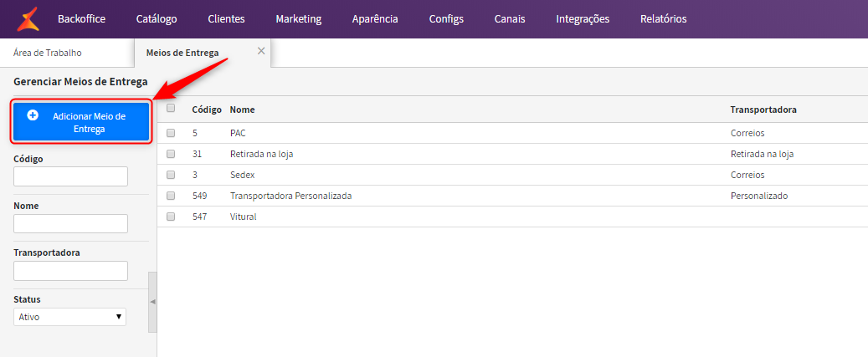Close the Meios de Entrega tab
This screenshot has height=357, width=868.
pos(261,51)
